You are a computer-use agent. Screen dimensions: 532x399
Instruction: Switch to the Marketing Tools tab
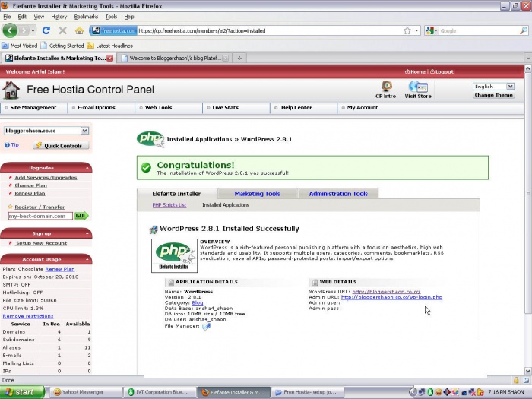tap(258, 193)
